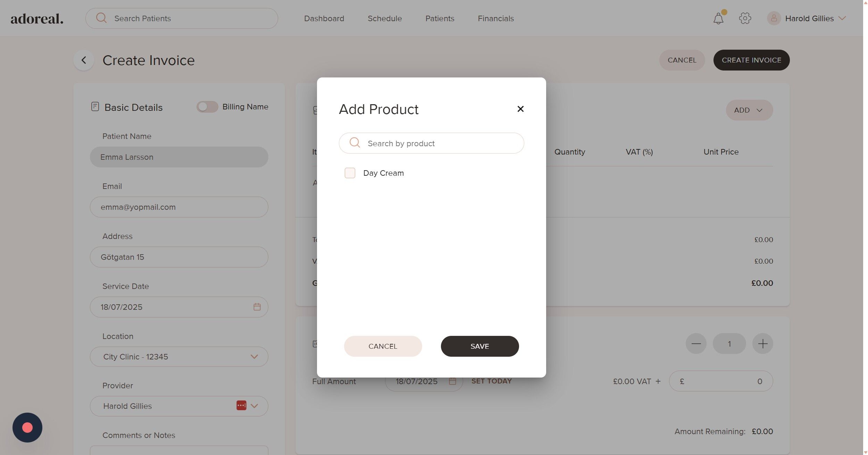Click the notifications bell icon

[x=718, y=18]
